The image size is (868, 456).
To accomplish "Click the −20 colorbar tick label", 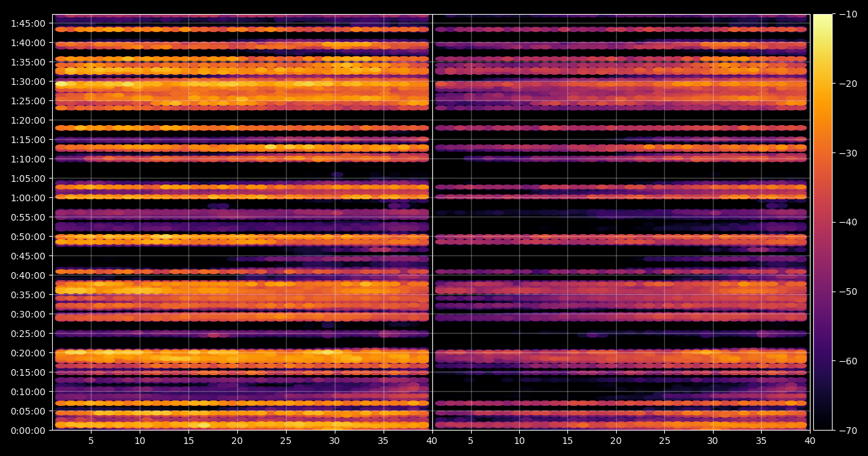I will pyautogui.click(x=848, y=84).
